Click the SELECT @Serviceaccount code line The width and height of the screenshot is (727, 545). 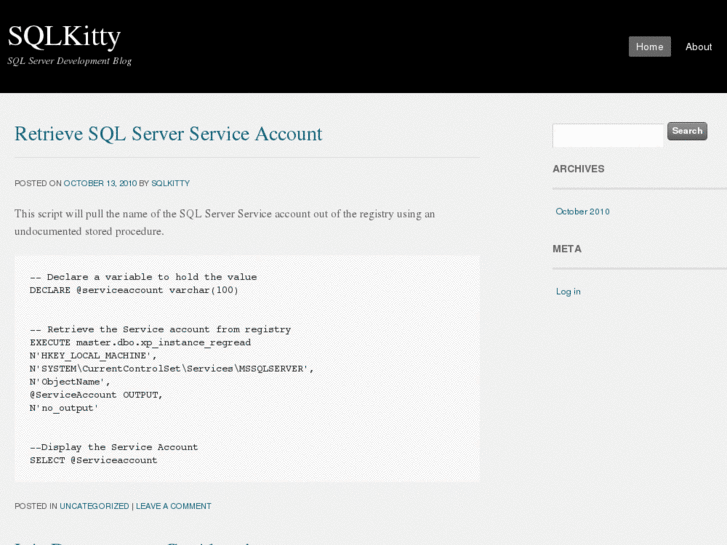(93, 460)
